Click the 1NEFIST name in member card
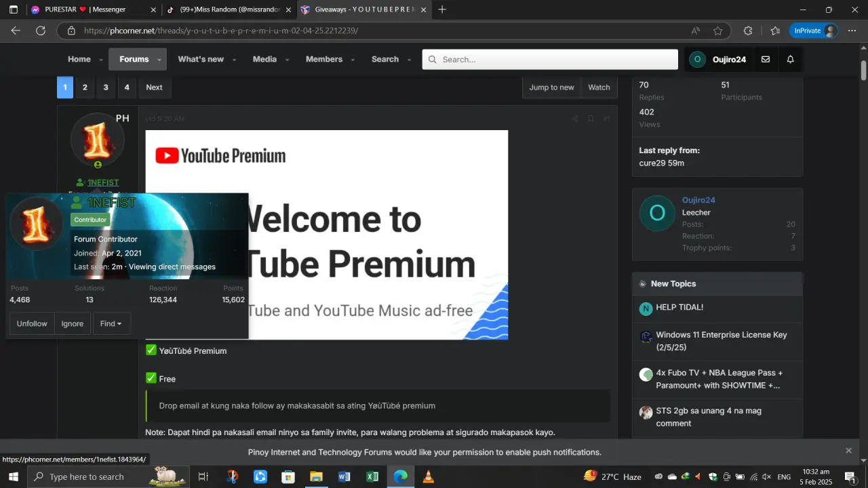This screenshot has height=488, width=868. pyautogui.click(x=111, y=203)
